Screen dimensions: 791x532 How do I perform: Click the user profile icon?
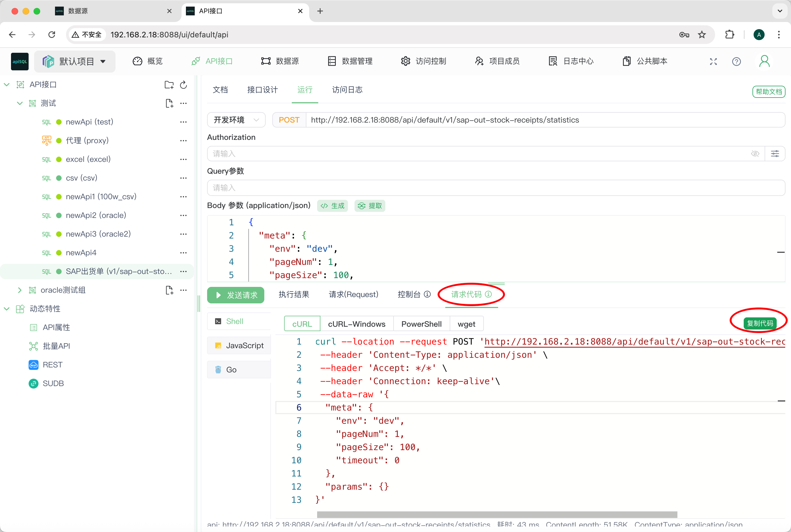click(764, 61)
